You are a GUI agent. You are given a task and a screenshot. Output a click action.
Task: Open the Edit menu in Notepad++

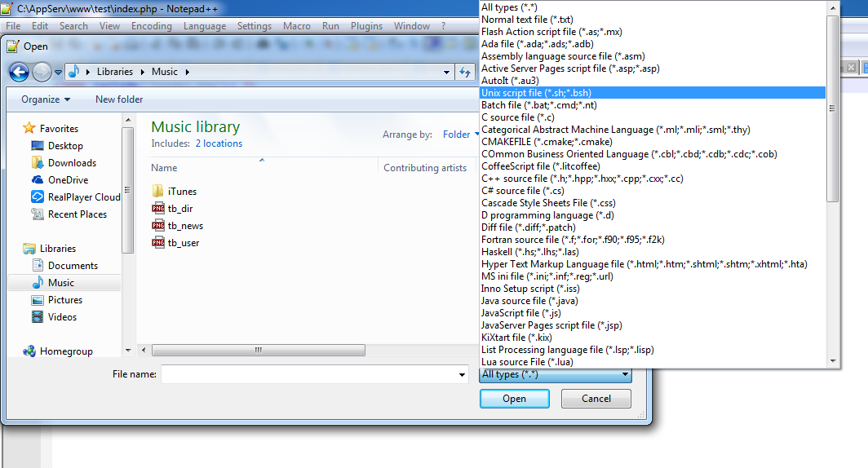pos(39,26)
